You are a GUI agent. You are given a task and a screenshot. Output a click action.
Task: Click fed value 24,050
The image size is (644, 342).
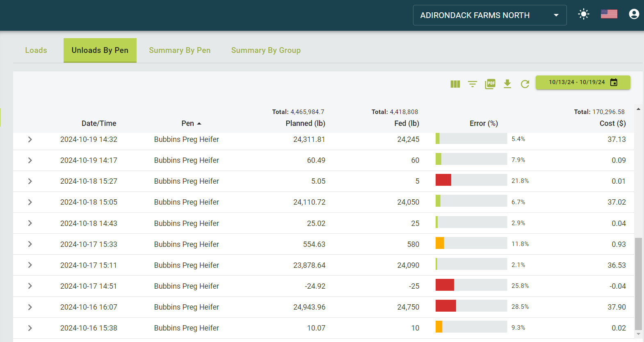coord(408,202)
